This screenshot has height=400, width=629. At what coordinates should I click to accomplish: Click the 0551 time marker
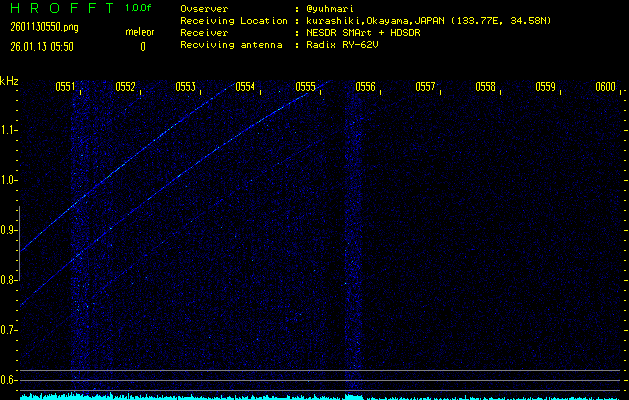pos(65,87)
